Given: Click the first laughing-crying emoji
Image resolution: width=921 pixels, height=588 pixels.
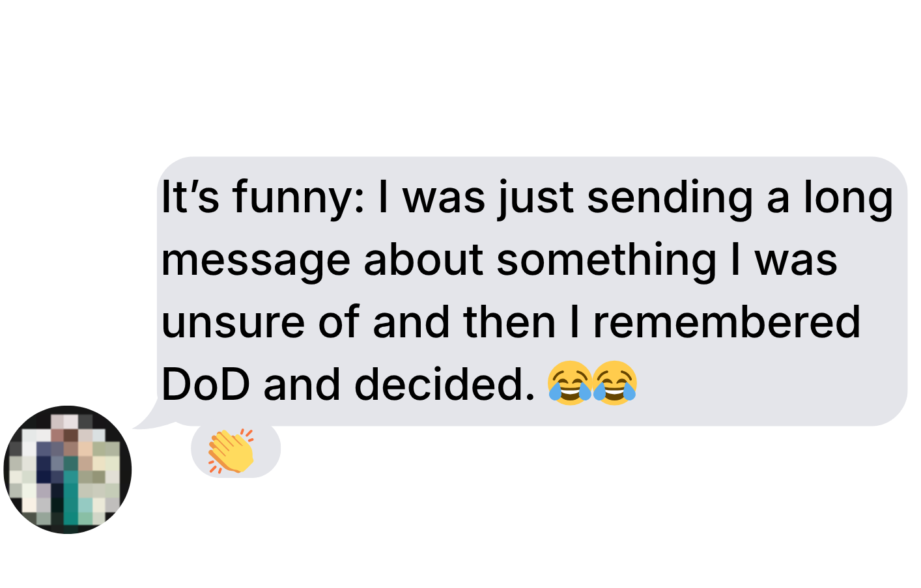Looking at the screenshot, I should 569,383.
